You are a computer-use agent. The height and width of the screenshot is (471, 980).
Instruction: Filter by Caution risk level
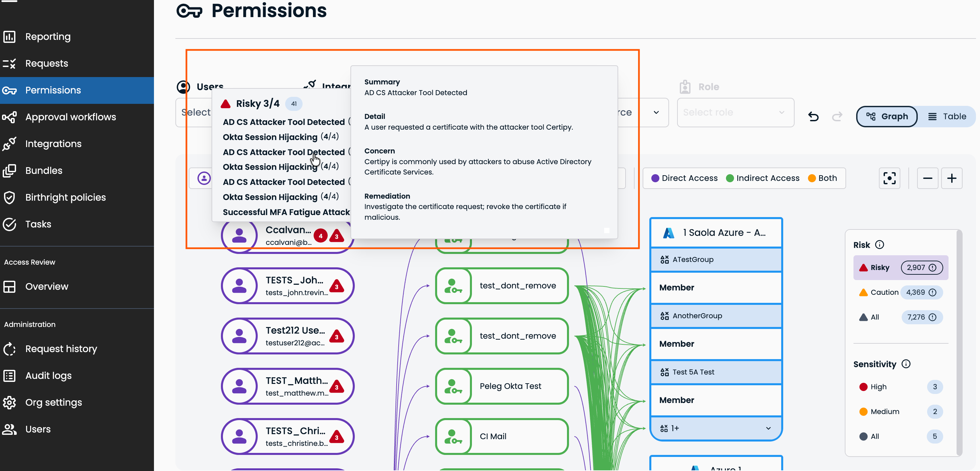[x=900, y=292]
